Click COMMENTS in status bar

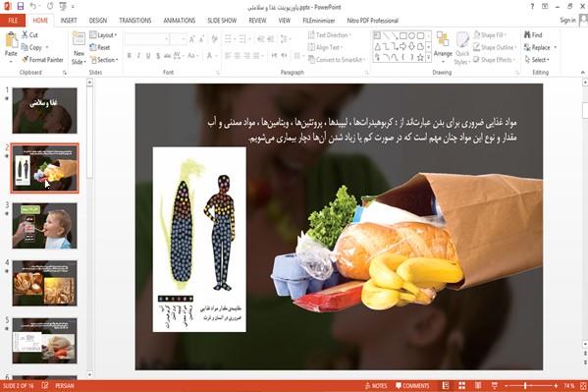click(x=412, y=386)
